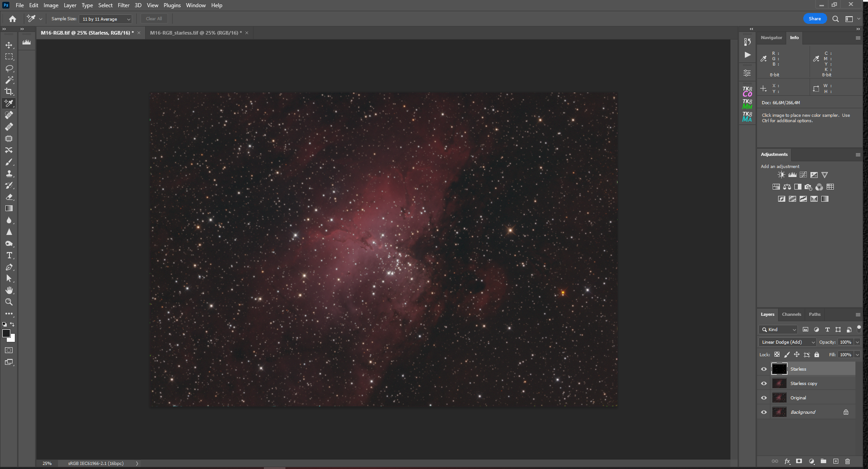868x469 pixels.
Task: Select the Crop tool
Action: pos(9,92)
